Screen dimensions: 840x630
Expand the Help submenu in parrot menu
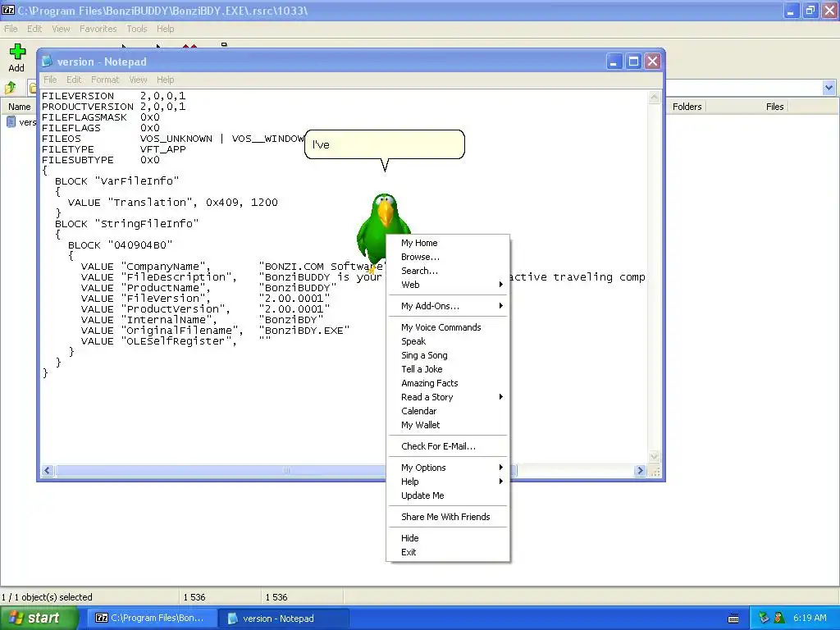(448, 482)
